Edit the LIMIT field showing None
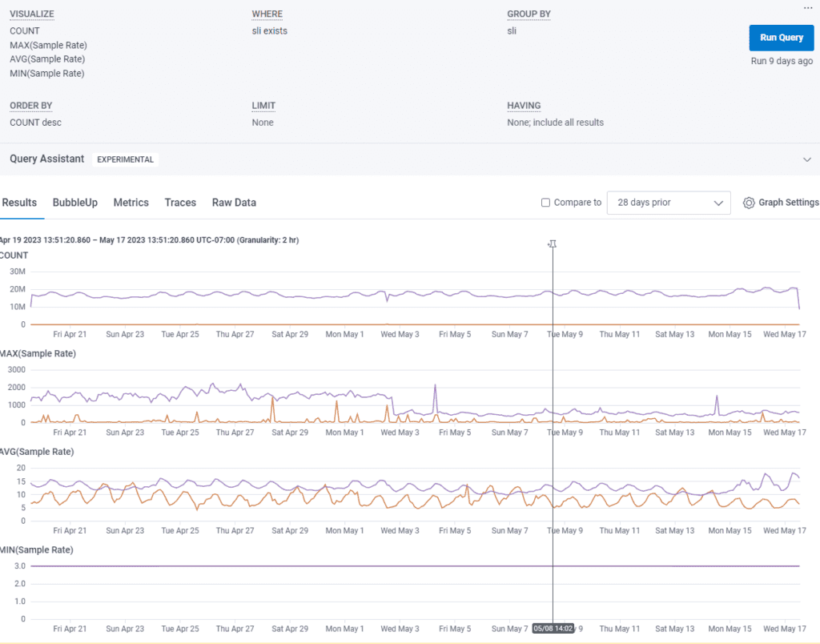 click(263, 123)
